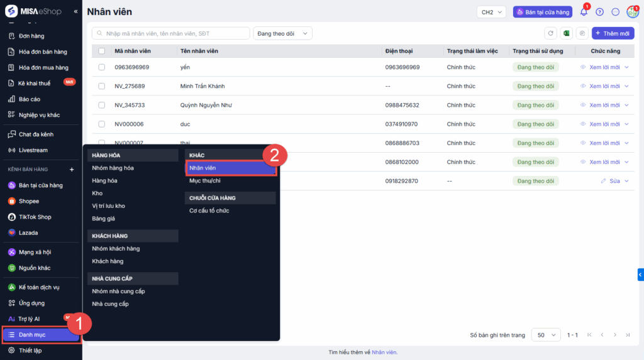Viewport: 644px width, 360px height.
Task: Open Danh mục menu
Action: click(x=41, y=334)
